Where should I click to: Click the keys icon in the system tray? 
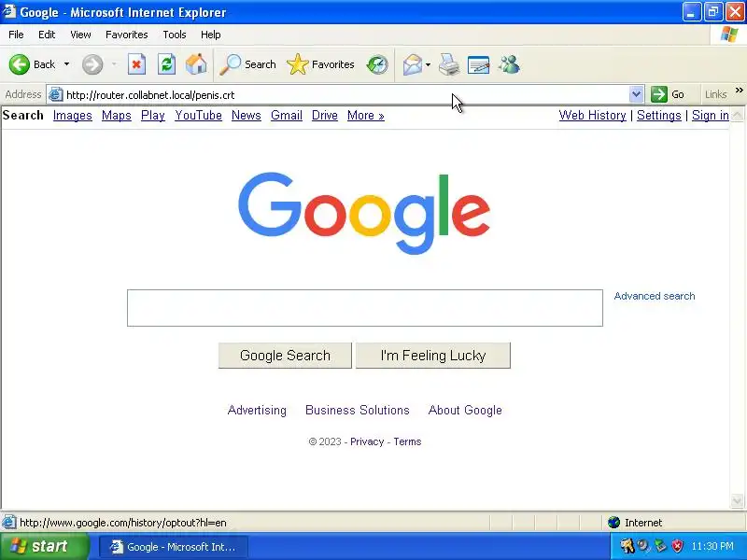point(627,546)
